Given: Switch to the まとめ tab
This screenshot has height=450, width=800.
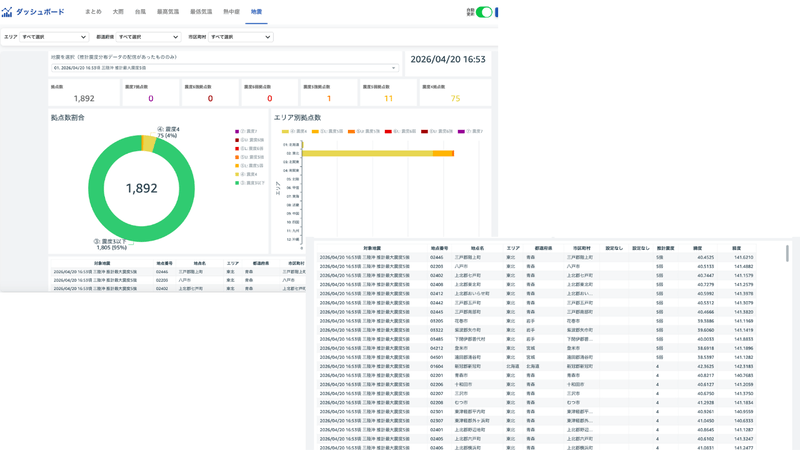Looking at the screenshot, I should tap(93, 12).
